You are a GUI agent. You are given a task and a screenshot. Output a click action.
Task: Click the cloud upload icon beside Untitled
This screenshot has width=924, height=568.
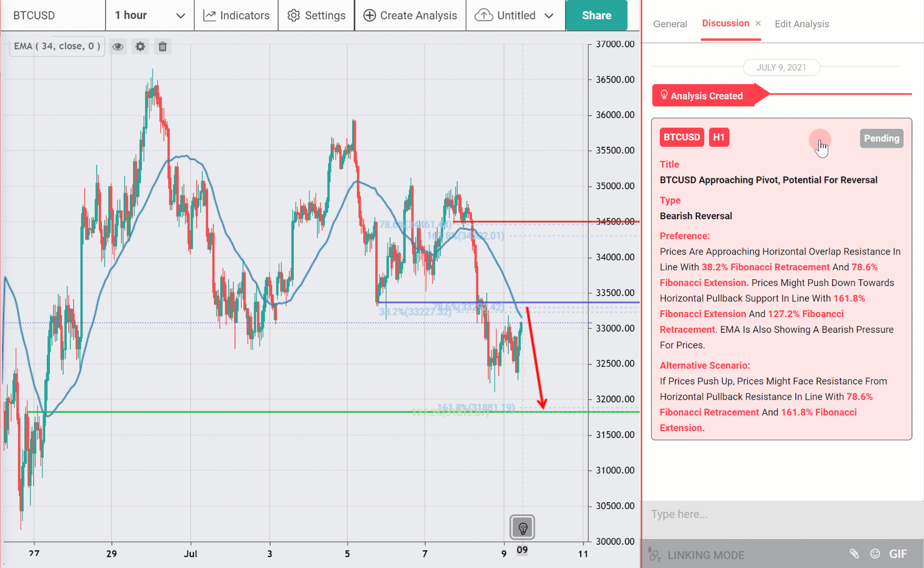[x=484, y=15]
